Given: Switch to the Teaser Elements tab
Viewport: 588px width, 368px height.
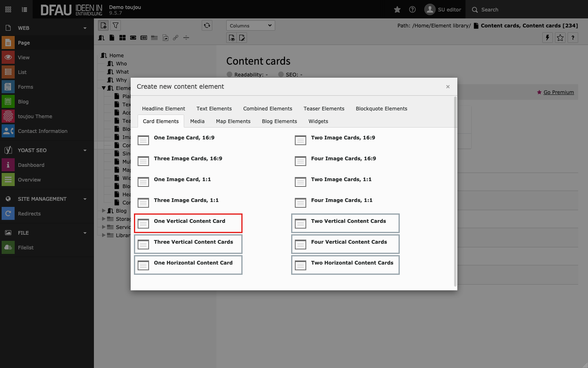Looking at the screenshot, I should pyautogui.click(x=324, y=108).
